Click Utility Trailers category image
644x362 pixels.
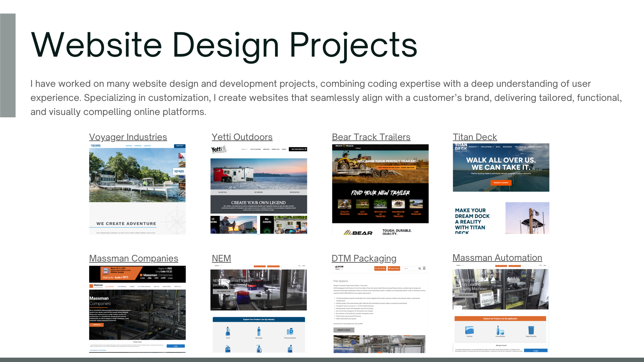(x=344, y=204)
